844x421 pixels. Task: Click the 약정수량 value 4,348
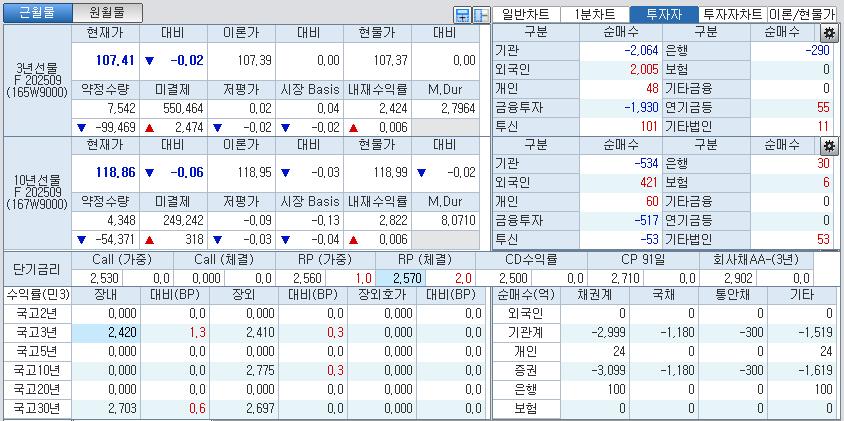click(122, 220)
